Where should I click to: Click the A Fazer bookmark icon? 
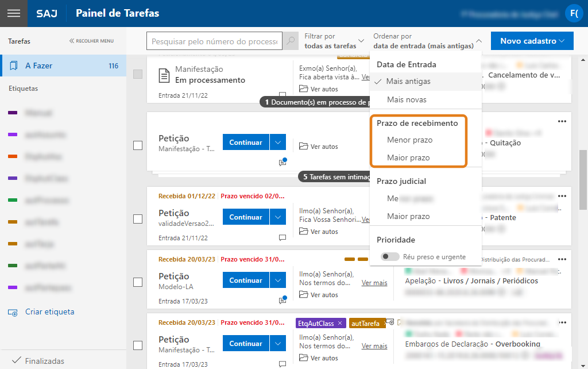point(13,66)
